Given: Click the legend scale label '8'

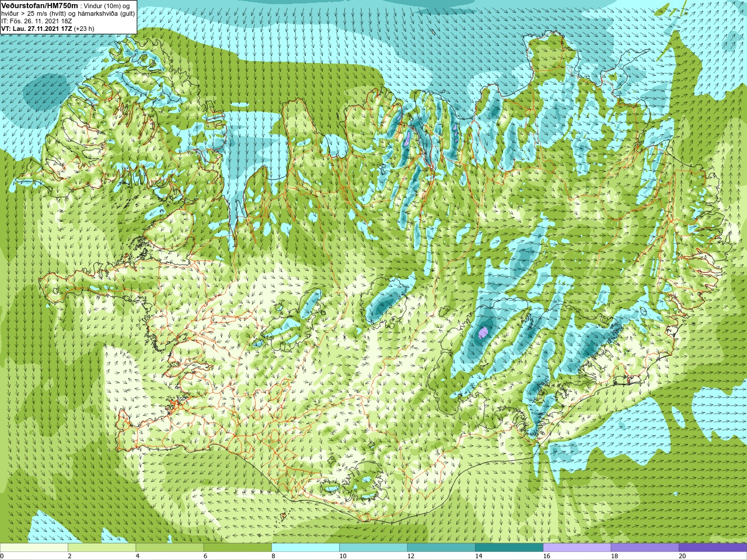Looking at the screenshot, I should (x=273, y=556).
